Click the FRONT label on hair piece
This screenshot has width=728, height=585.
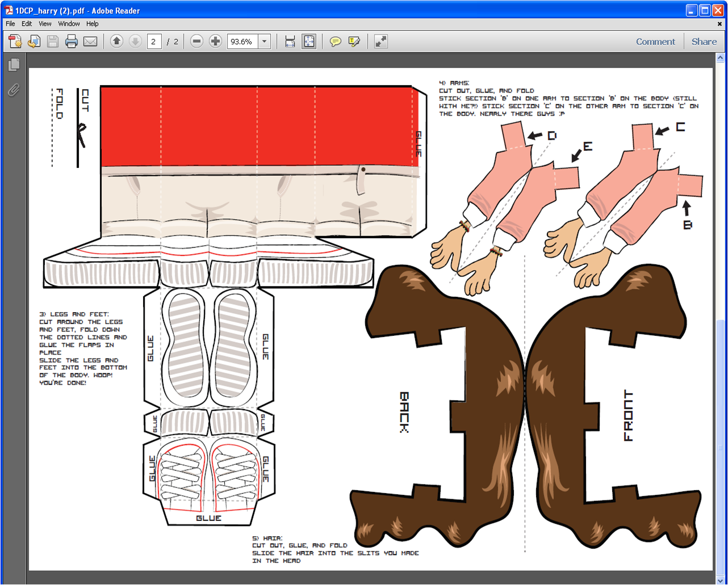point(628,415)
